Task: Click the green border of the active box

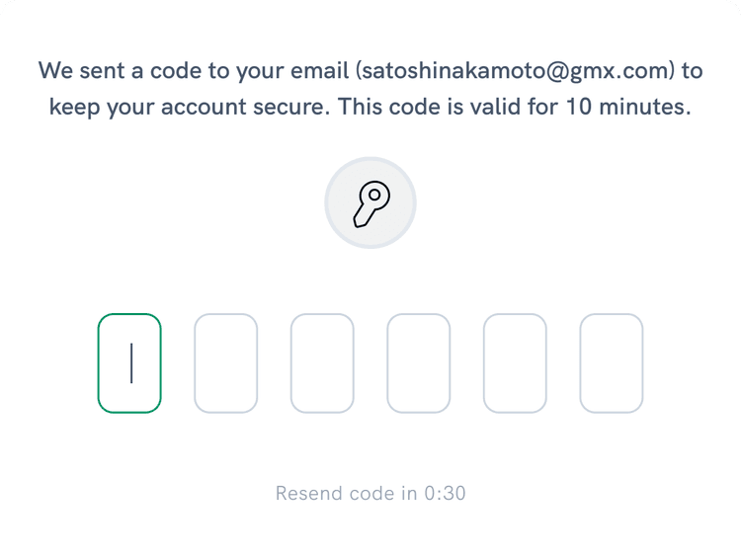Action: [x=99, y=362]
